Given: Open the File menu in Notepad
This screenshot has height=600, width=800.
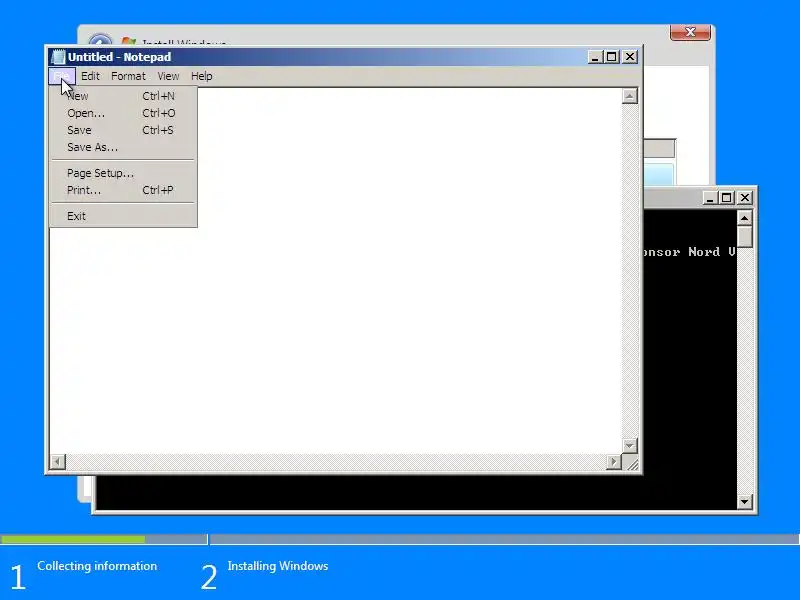Looking at the screenshot, I should click(x=62, y=76).
